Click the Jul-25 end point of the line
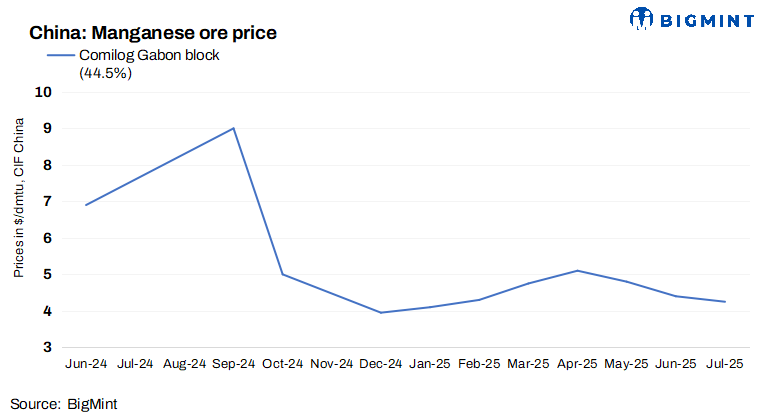The height and width of the screenshot is (417, 766). 723,302
